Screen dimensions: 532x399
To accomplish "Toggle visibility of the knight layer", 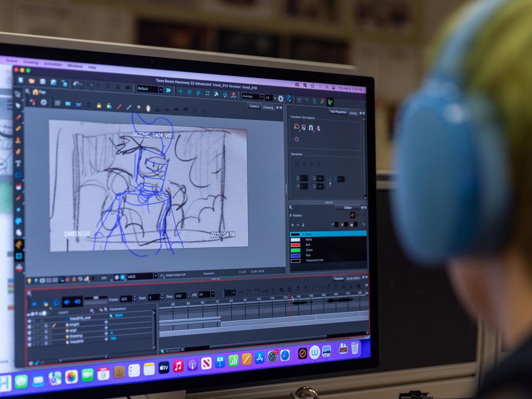I will point(29,327).
